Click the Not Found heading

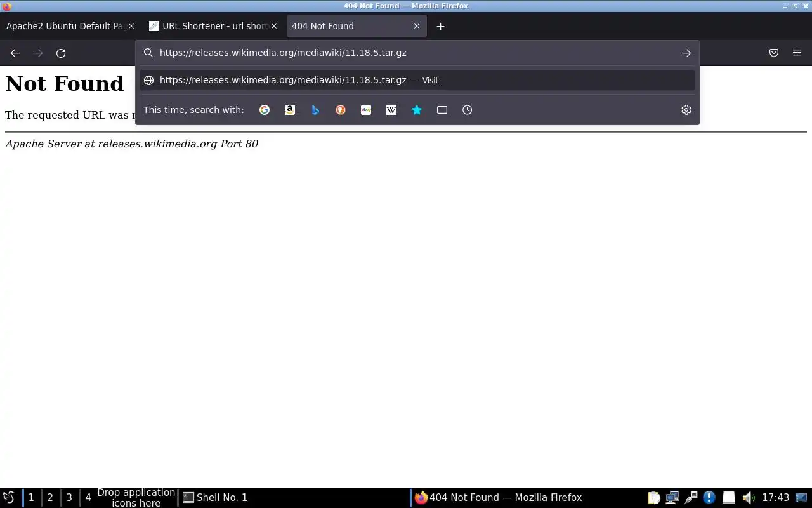tap(65, 84)
